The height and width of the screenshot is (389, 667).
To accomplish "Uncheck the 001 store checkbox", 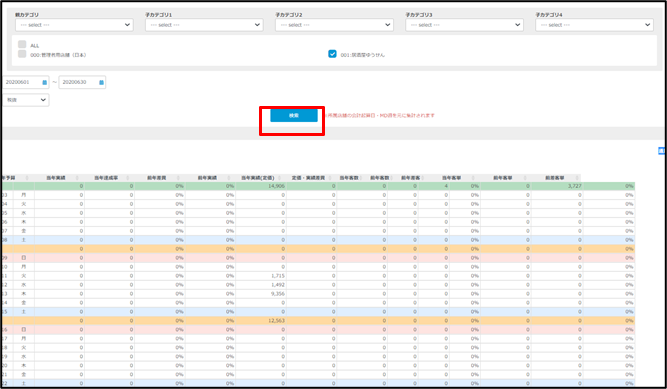I will point(332,54).
